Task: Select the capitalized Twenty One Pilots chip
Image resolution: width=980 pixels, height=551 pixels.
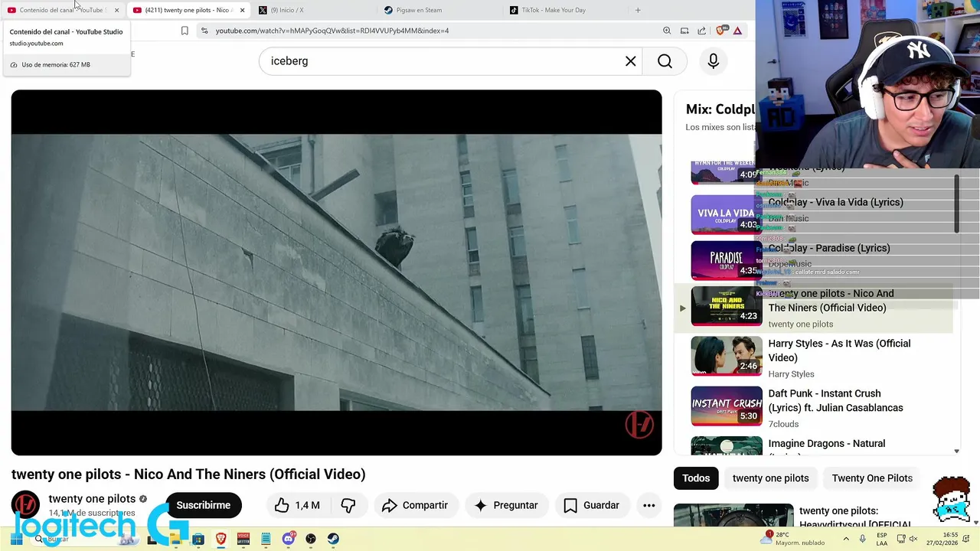Action: pyautogui.click(x=872, y=478)
